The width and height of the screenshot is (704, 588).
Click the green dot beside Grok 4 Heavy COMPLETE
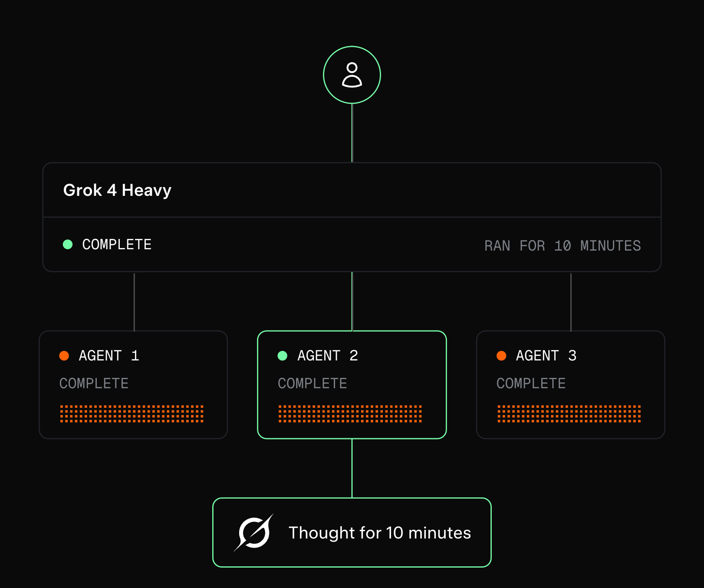pyautogui.click(x=68, y=244)
